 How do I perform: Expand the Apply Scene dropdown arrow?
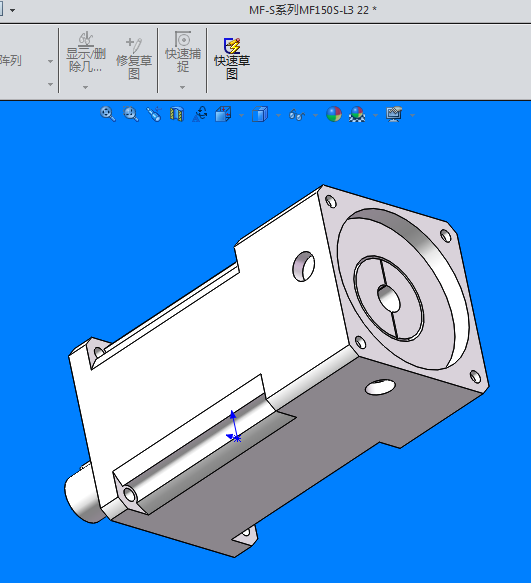click(375, 115)
